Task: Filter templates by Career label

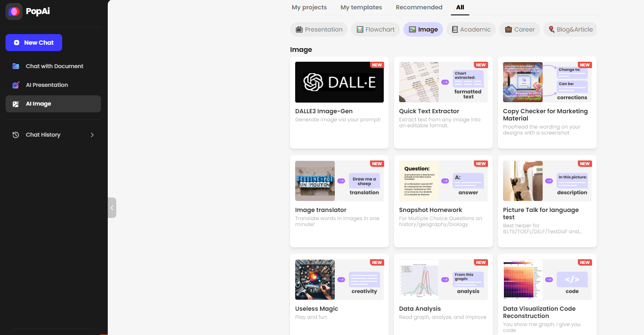Action: pos(524,29)
